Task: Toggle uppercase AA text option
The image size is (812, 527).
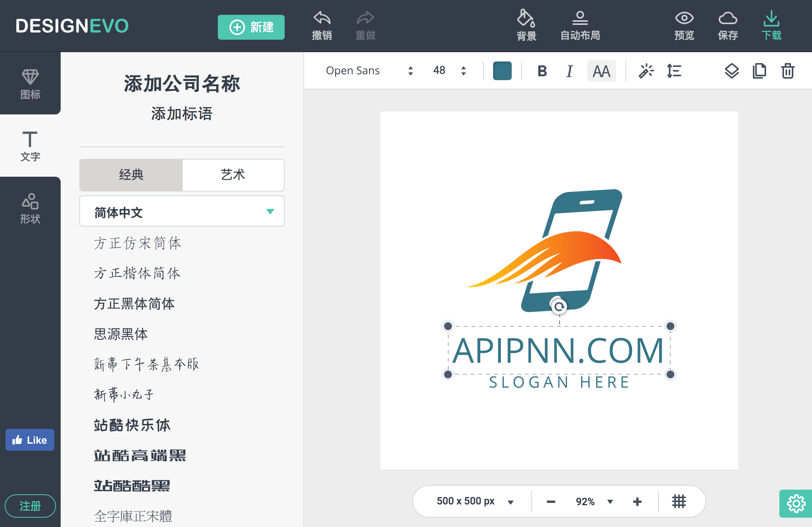Action: (601, 71)
